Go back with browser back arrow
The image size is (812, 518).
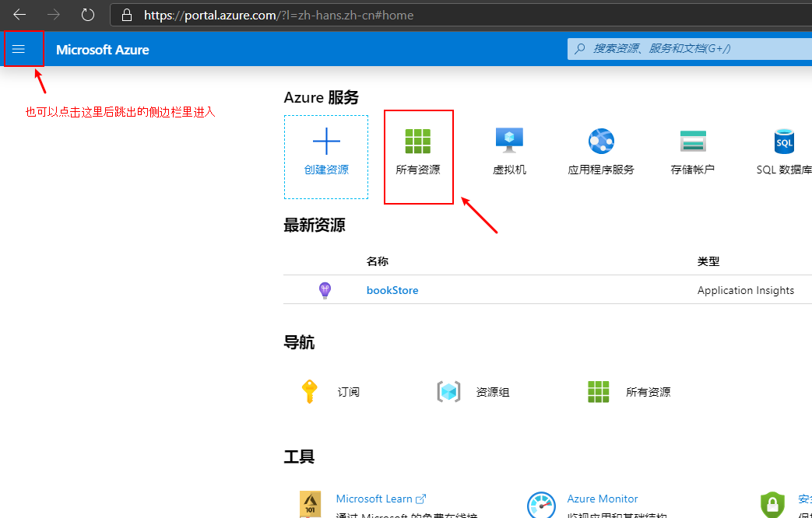pos(19,15)
